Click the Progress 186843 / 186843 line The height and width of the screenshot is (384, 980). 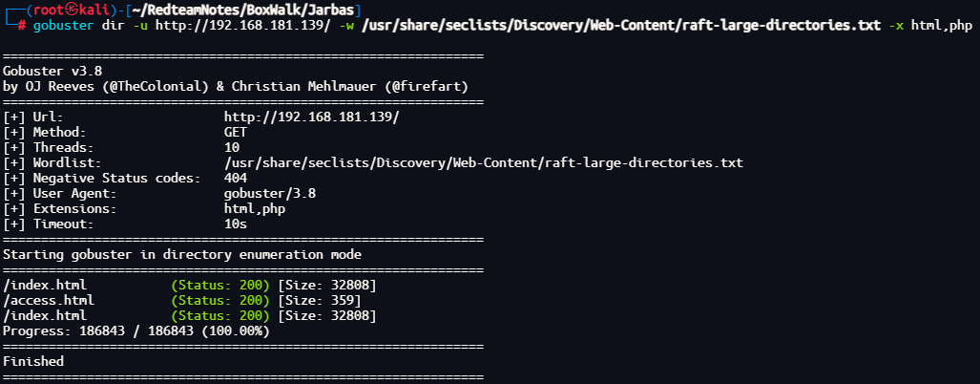[x=136, y=331]
